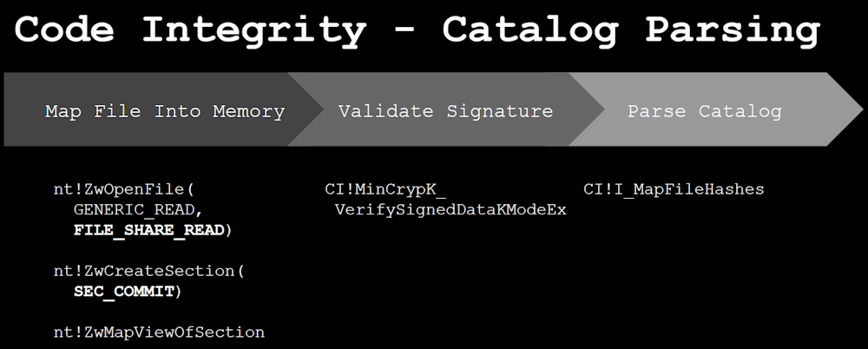Click the word "Signature" in the middle step
The image size is (868, 349).
(499, 111)
